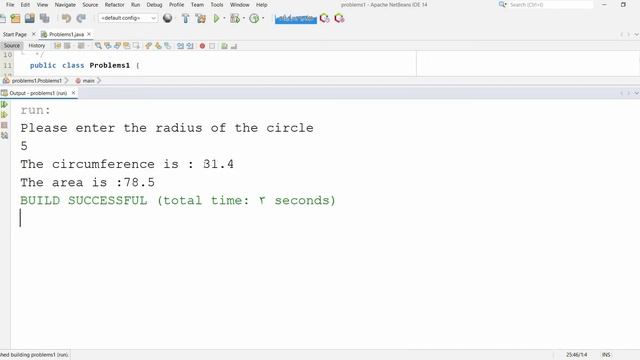
Task: Open the Help menu
Action: (x=262, y=5)
